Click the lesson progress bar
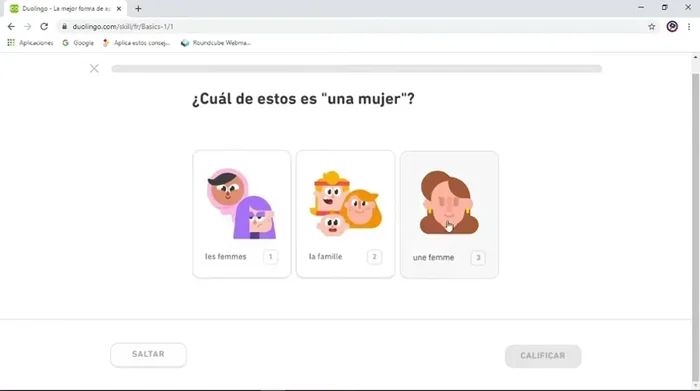This screenshot has height=391, width=700. pyautogui.click(x=357, y=69)
